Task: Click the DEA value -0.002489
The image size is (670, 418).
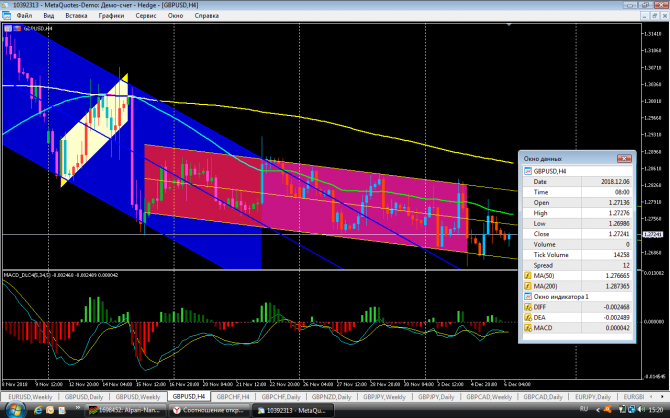Action: click(617, 318)
